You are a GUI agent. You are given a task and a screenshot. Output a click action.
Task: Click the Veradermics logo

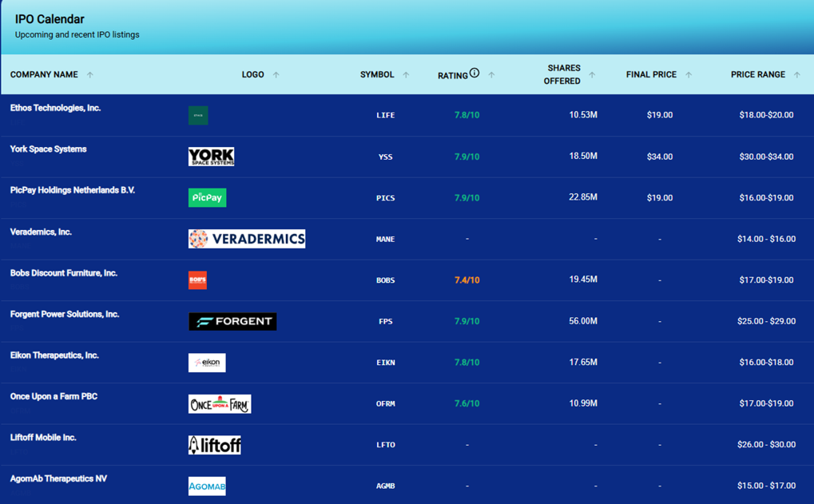coord(247,239)
